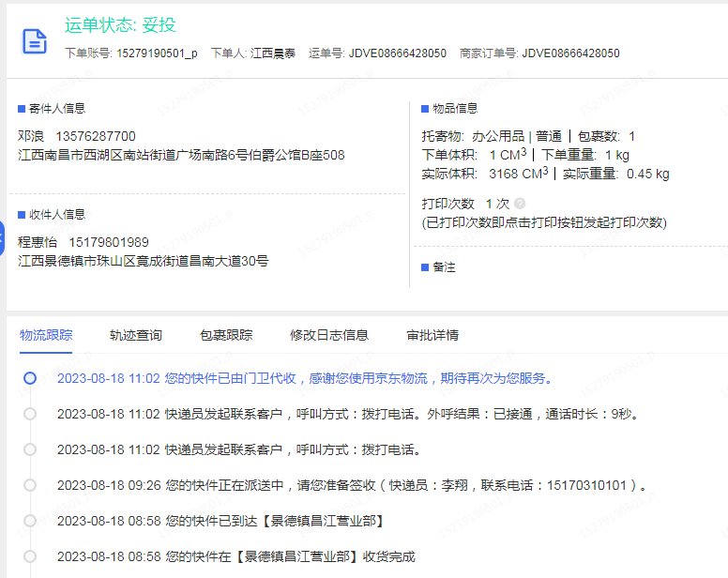This screenshot has height=578, width=728.
Task: Click courier phone number 15170310101
Action: coord(583,485)
